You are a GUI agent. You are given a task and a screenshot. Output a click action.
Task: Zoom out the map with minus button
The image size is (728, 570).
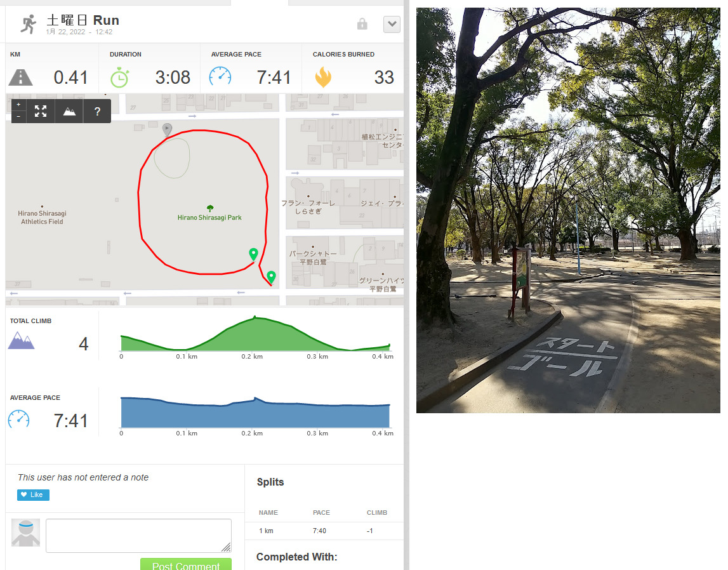18,117
